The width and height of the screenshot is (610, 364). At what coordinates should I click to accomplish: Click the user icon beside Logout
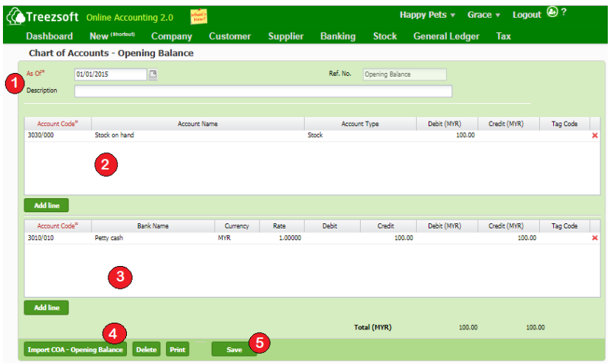552,13
